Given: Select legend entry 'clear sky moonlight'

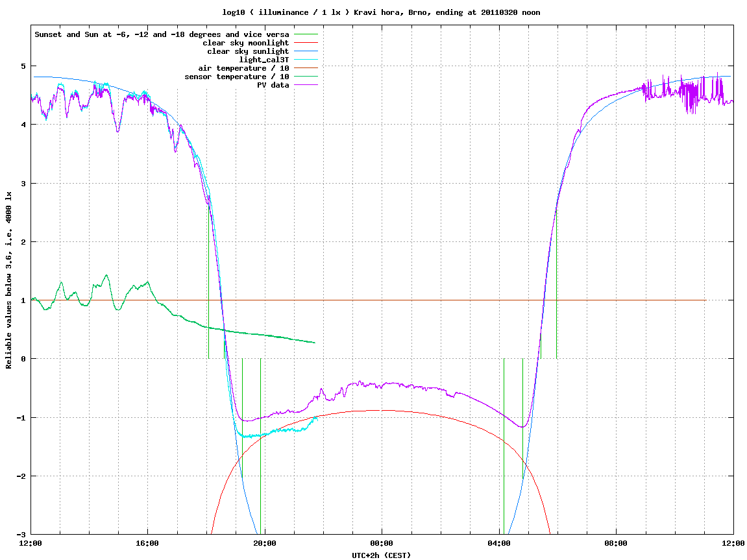Looking at the screenshot, I should [x=246, y=43].
